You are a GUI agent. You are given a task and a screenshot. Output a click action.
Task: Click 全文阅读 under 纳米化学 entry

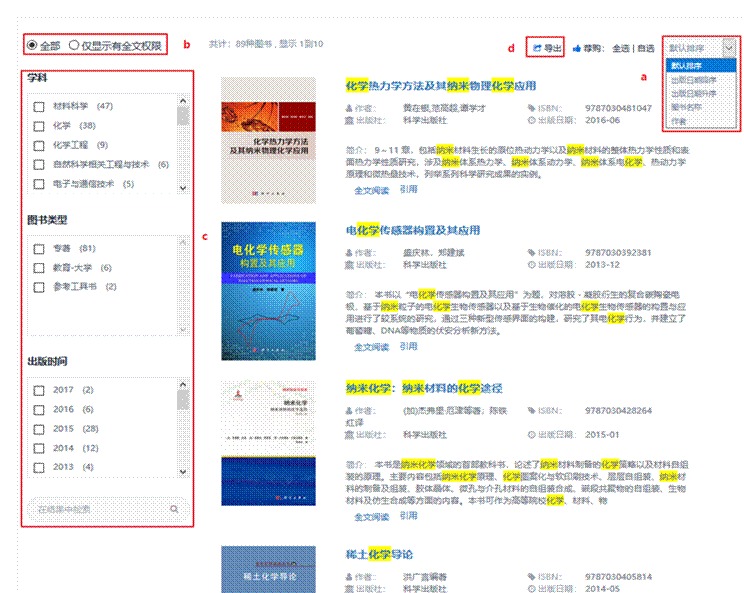(x=372, y=517)
